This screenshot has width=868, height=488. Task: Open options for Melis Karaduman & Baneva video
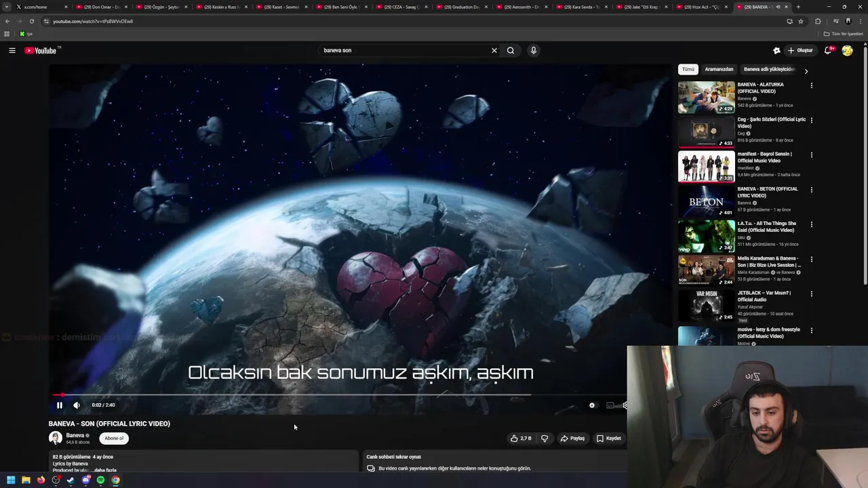(x=811, y=259)
